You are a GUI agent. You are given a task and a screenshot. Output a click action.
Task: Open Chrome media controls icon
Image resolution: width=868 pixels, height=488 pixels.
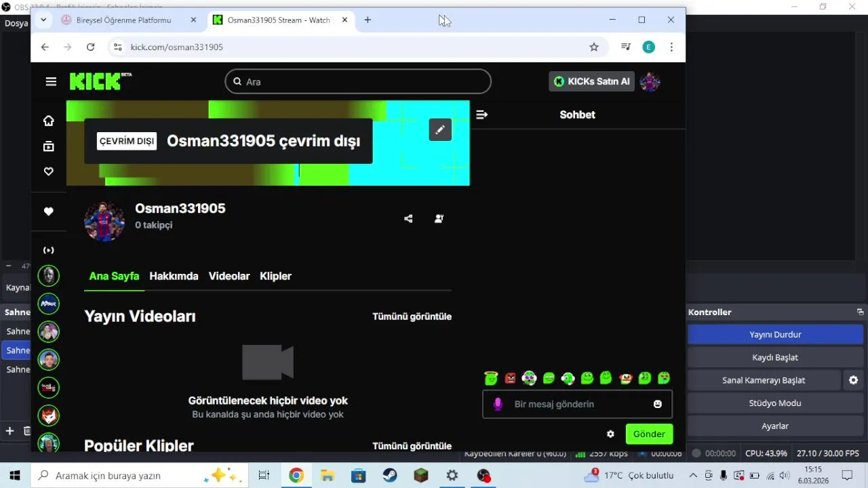pyautogui.click(x=626, y=47)
